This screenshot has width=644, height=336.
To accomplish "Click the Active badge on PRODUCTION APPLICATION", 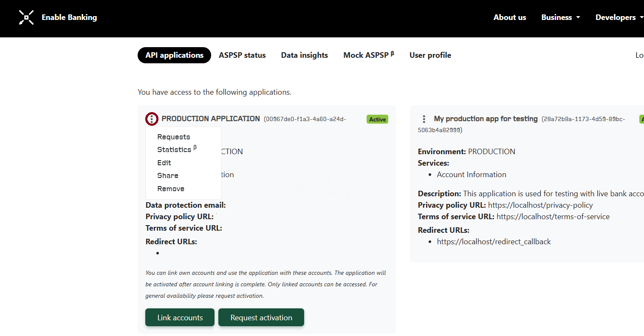I will (377, 119).
